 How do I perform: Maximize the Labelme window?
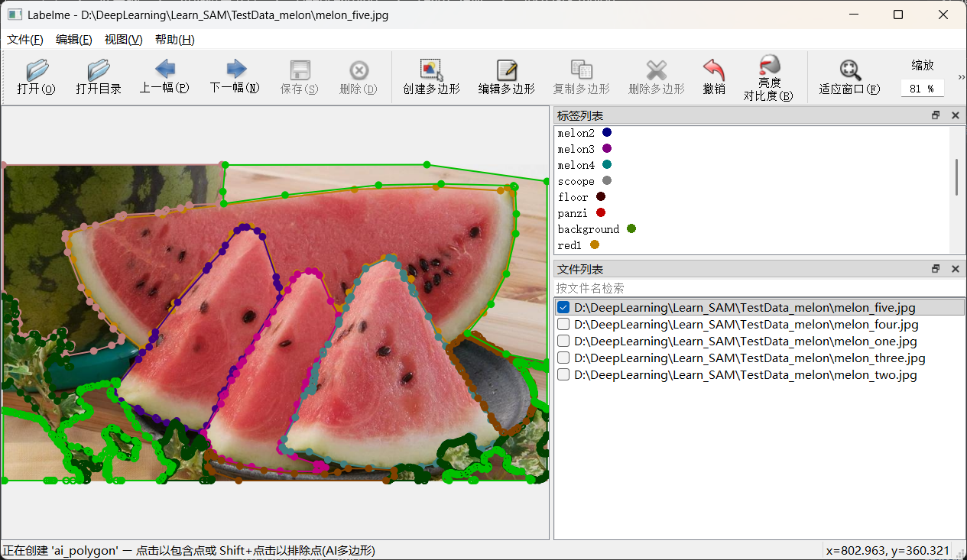click(898, 15)
